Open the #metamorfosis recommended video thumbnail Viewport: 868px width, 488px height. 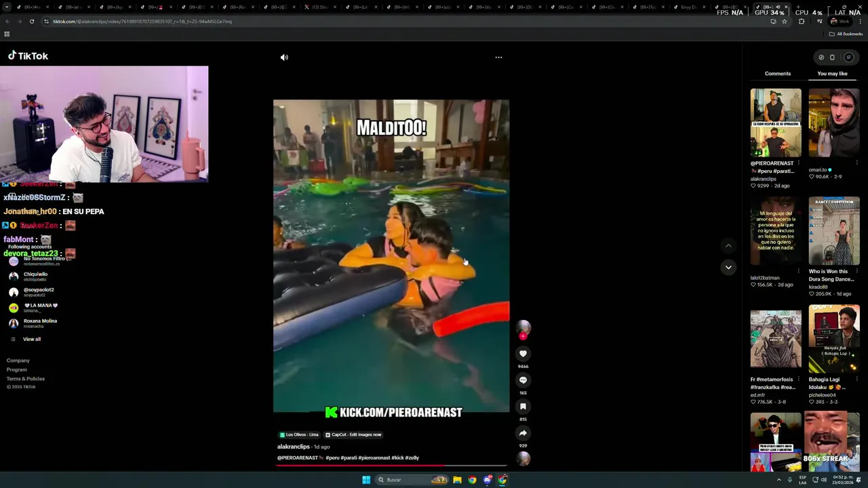pos(775,339)
